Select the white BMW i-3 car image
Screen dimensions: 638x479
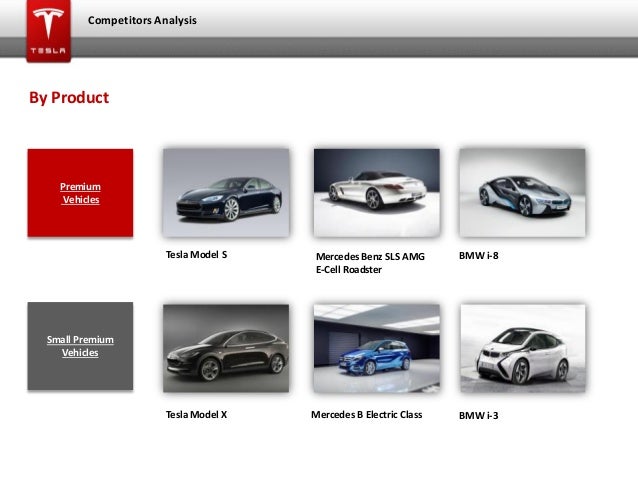click(521, 348)
